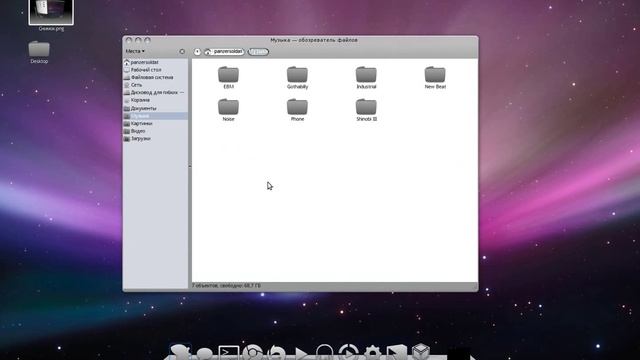Click the first dock icon on left
640x360 pixels.
point(180,352)
